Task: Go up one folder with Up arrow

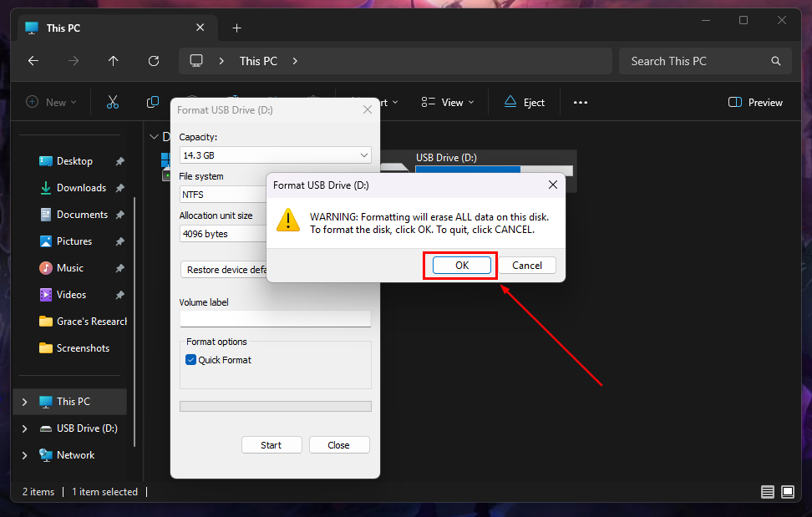Action: [x=114, y=61]
